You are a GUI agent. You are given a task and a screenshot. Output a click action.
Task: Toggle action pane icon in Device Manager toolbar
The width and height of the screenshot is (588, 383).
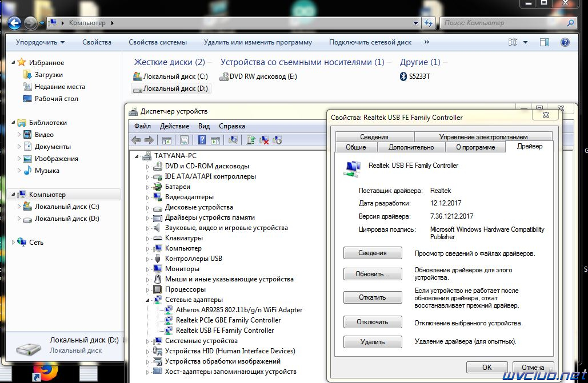click(x=215, y=140)
